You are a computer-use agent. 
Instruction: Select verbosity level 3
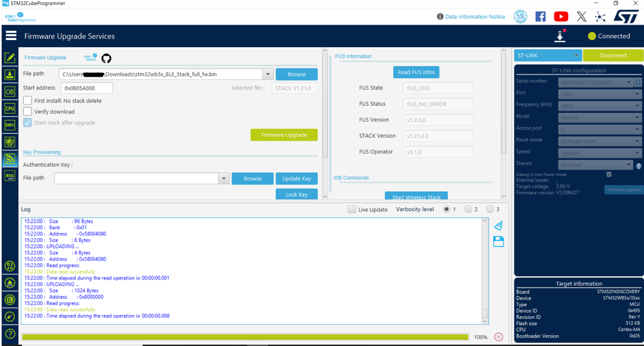(x=490, y=209)
